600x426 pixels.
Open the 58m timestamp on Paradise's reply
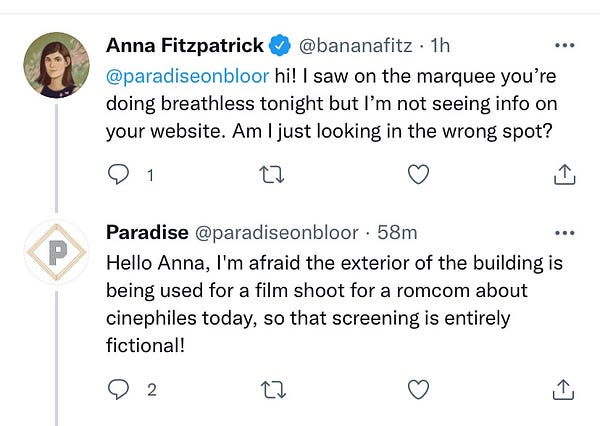click(397, 232)
